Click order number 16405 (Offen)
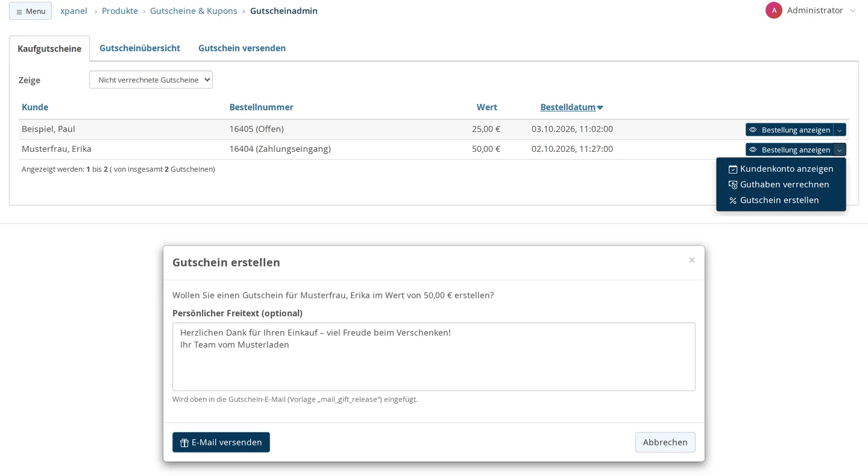 click(256, 129)
